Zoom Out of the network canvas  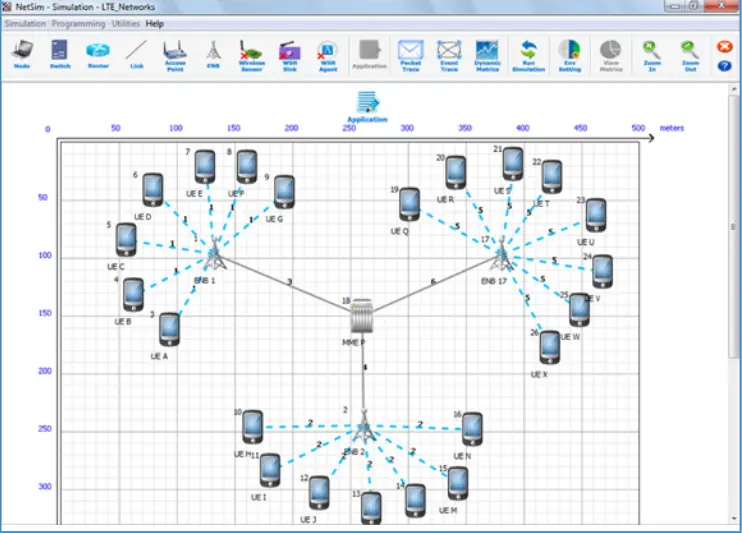coord(690,53)
